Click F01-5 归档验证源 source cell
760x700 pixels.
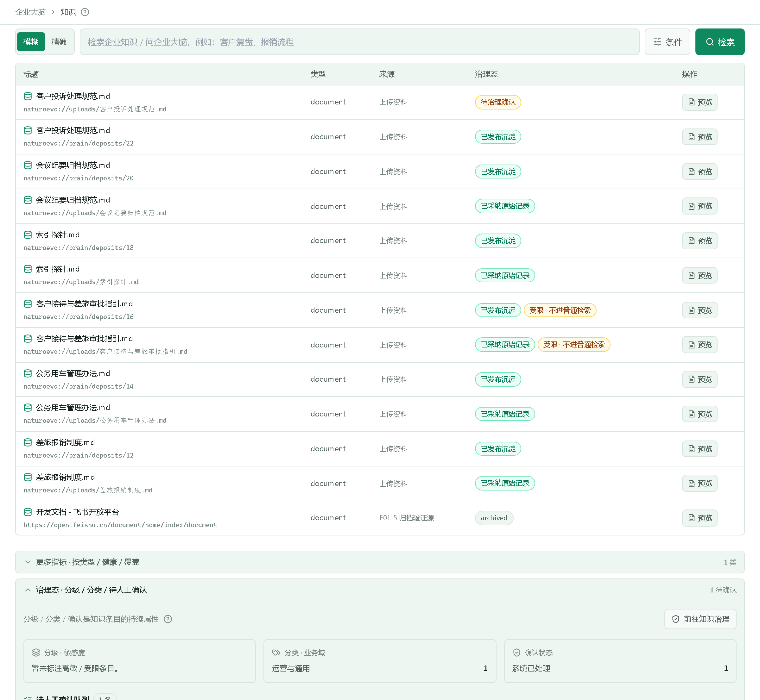407,518
